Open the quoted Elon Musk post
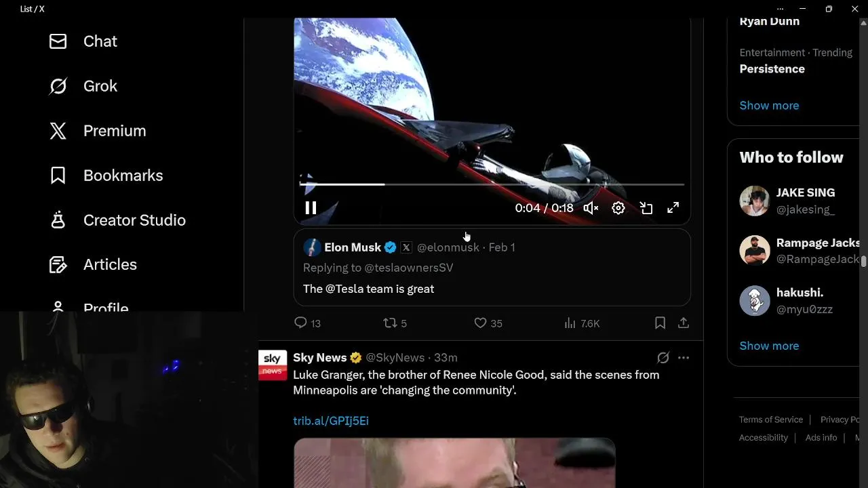The image size is (868, 488). [x=492, y=268]
